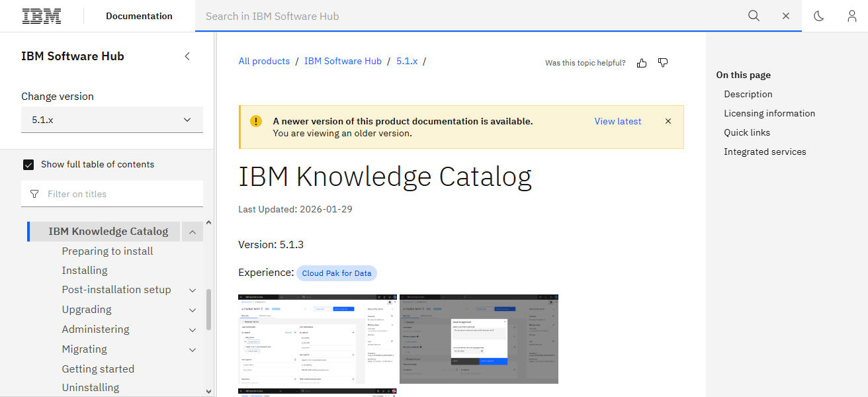Screen dimensions: 868x397
Task: Collapse the IBM Software Hub sidebar
Action: tap(187, 56)
